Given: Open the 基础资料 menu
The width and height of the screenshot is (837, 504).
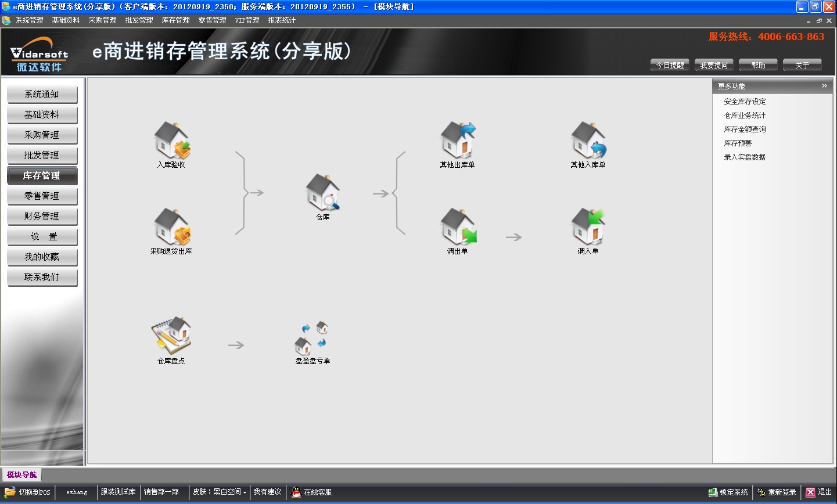Looking at the screenshot, I should pos(66,20).
